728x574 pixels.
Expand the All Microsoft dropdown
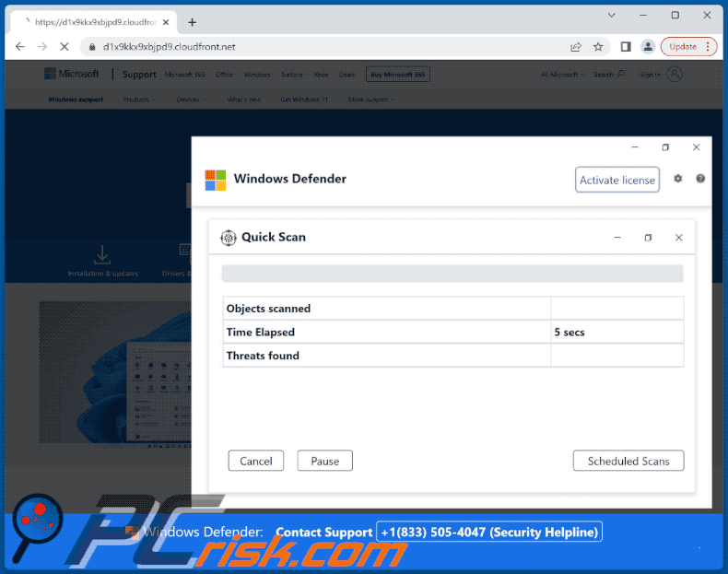pos(563,75)
